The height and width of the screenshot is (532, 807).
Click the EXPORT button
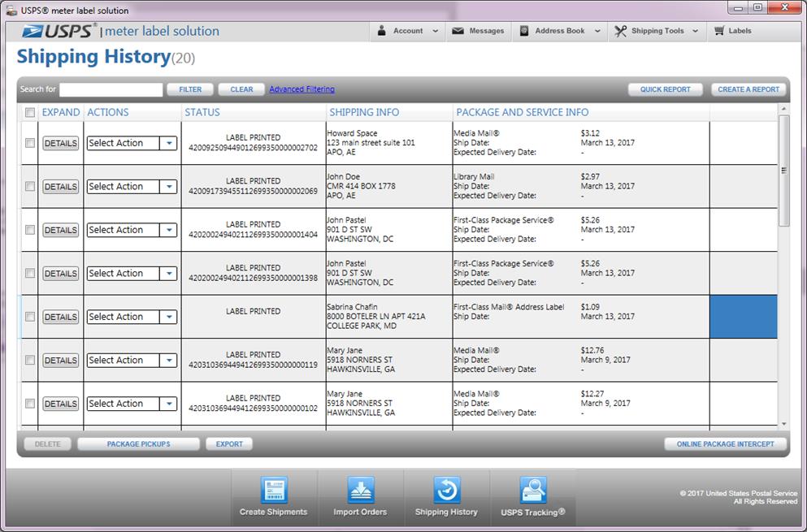click(x=229, y=444)
